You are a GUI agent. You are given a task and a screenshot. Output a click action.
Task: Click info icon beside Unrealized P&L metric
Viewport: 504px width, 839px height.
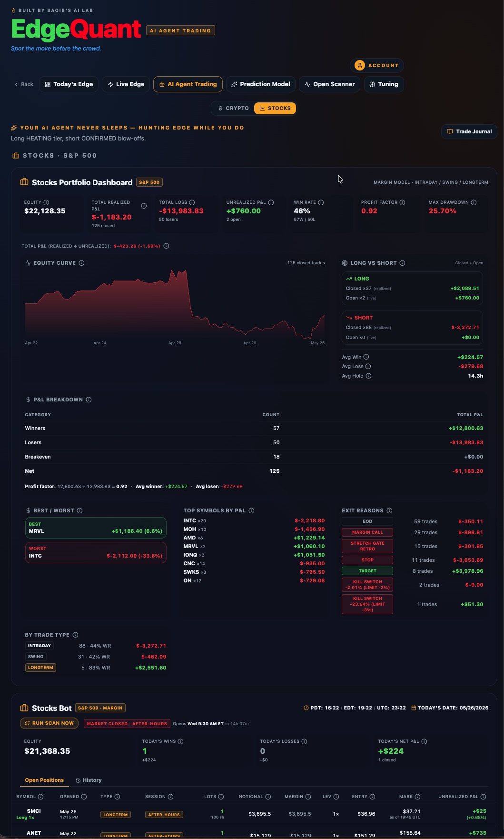(x=271, y=202)
